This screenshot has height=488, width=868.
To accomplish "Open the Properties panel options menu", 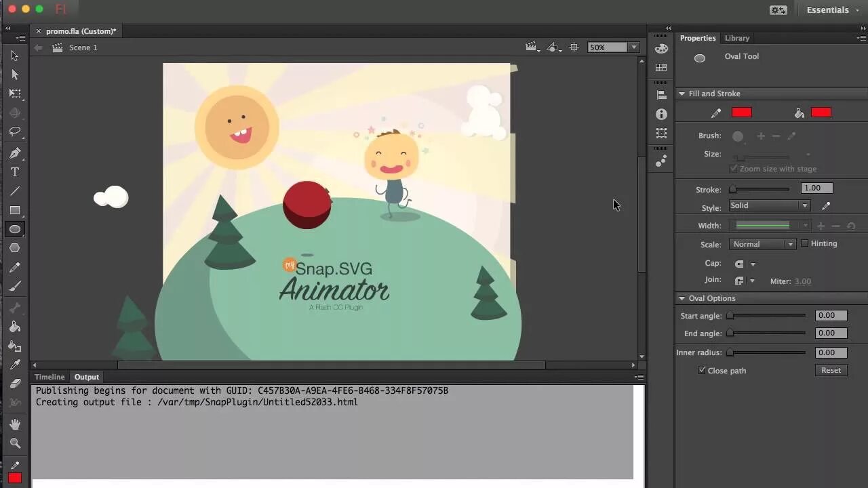I will coord(861,39).
